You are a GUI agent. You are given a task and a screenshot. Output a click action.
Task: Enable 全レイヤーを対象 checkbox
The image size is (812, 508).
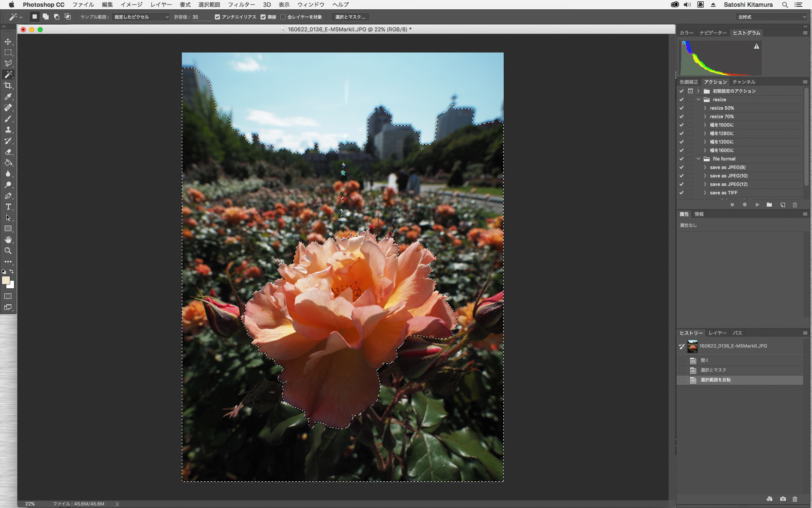(x=283, y=17)
